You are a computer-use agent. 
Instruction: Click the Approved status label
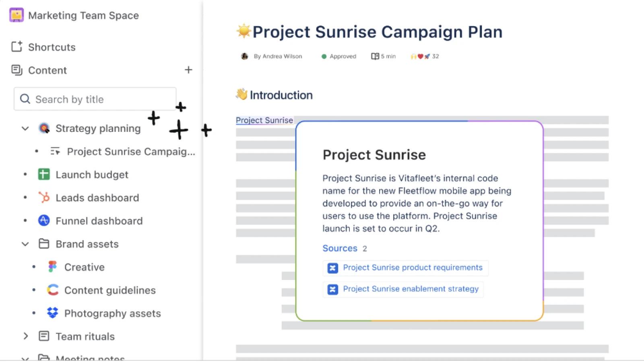coord(343,56)
